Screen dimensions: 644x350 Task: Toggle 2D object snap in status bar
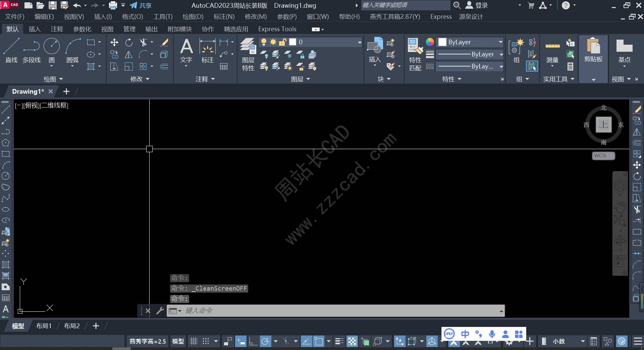click(319, 342)
